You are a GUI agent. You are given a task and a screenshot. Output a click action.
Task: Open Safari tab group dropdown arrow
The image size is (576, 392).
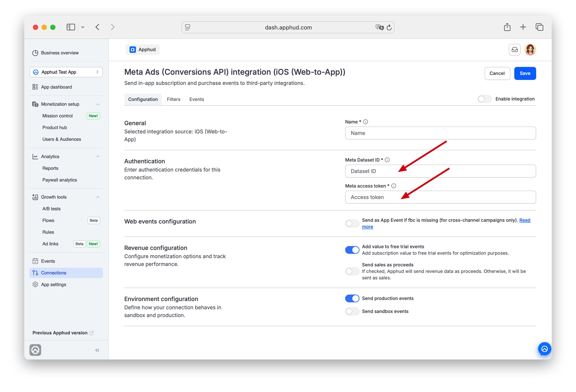pos(83,27)
